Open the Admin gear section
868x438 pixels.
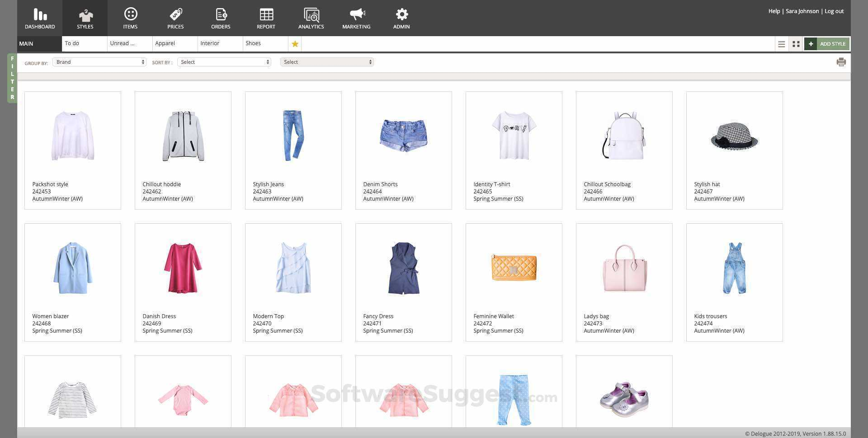401,18
